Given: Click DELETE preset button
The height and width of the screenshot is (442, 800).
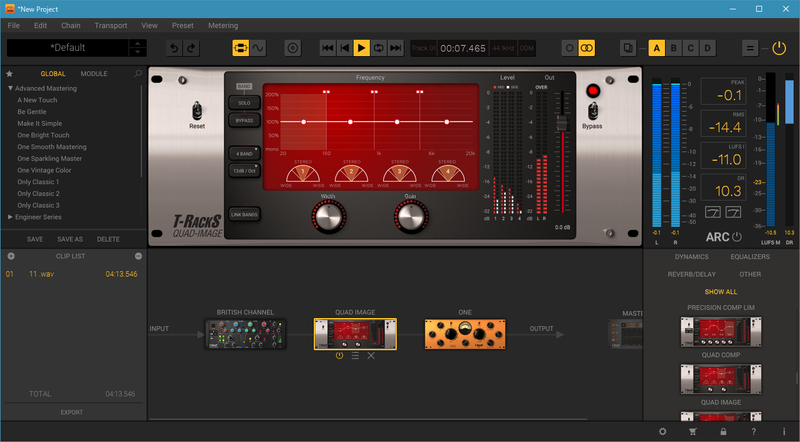Looking at the screenshot, I should (x=108, y=239).
